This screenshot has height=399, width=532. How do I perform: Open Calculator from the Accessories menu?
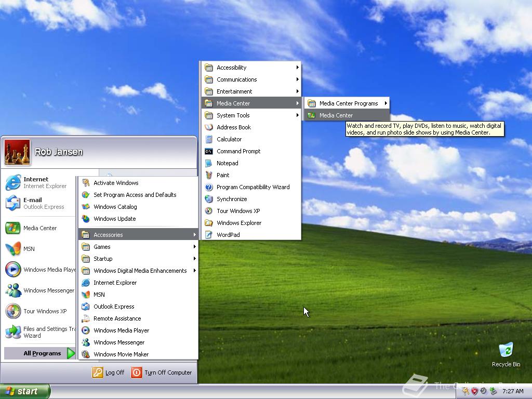point(251,139)
